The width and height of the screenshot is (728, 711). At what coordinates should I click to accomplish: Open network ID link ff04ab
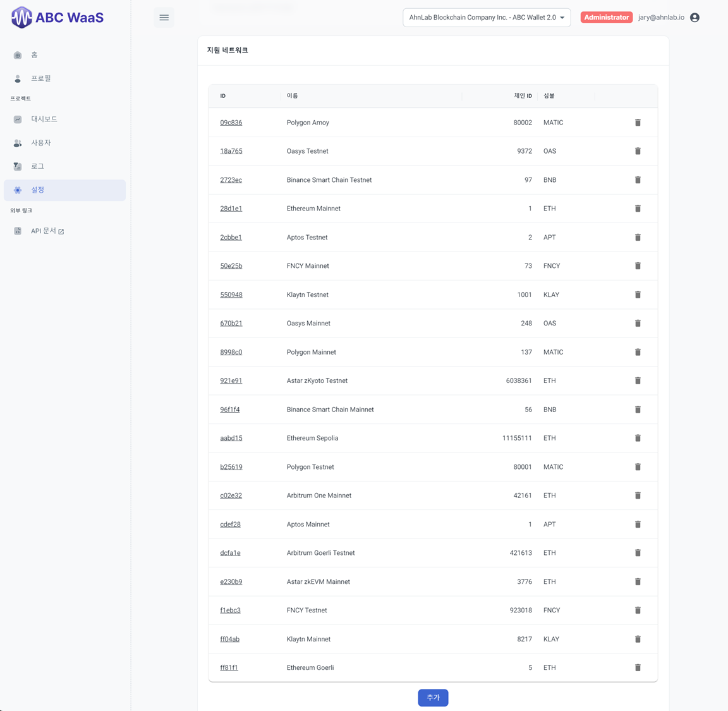point(230,639)
